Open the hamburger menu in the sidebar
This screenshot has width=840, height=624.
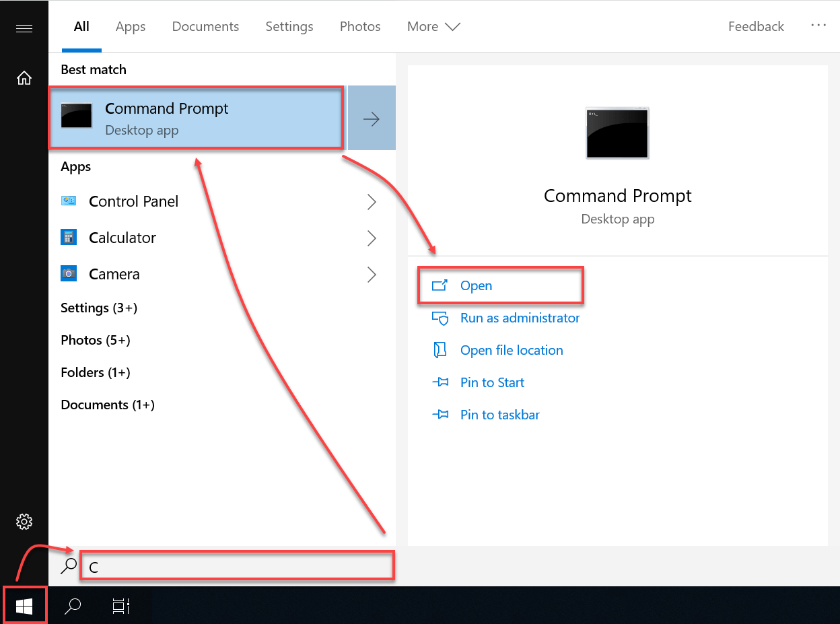tap(24, 28)
